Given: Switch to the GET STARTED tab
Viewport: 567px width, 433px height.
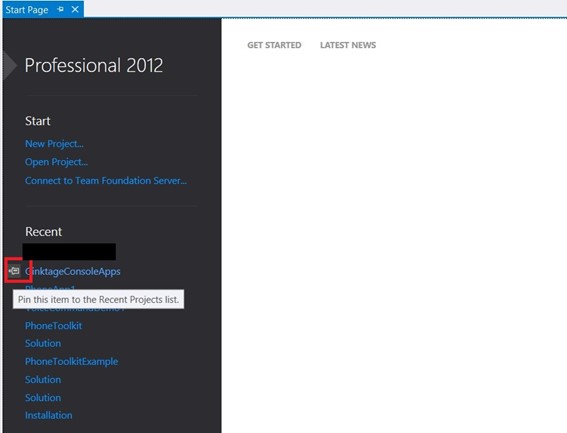Looking at the screenshot, I should [274, 45].
